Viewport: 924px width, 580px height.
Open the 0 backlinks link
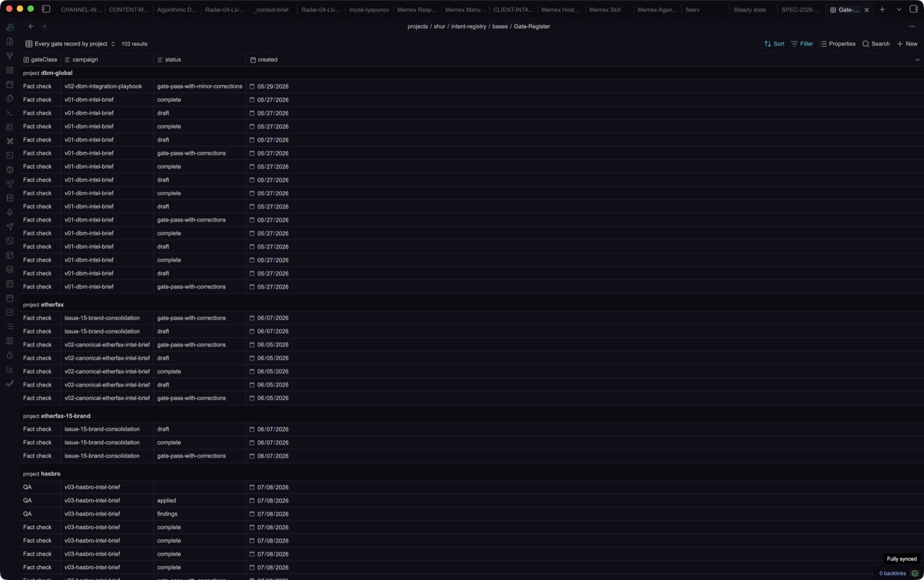pyautogui.click(x=892, y=573)
